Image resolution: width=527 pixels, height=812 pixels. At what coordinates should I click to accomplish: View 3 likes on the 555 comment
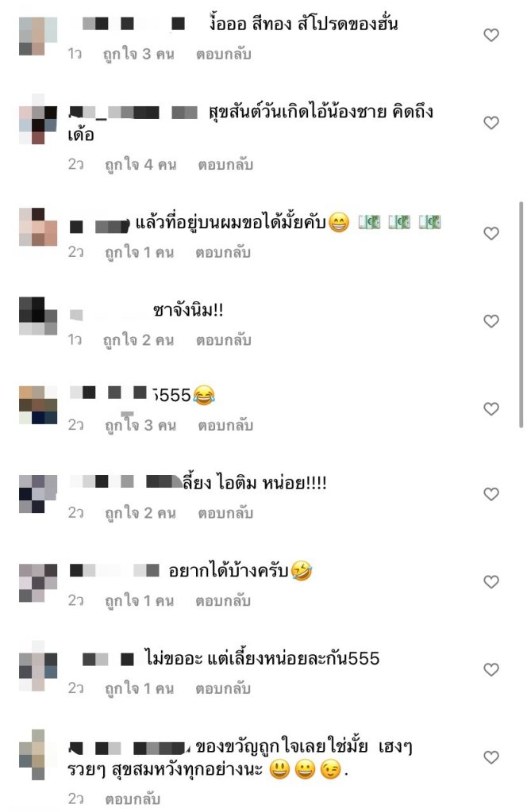click(x=140, y=425)
